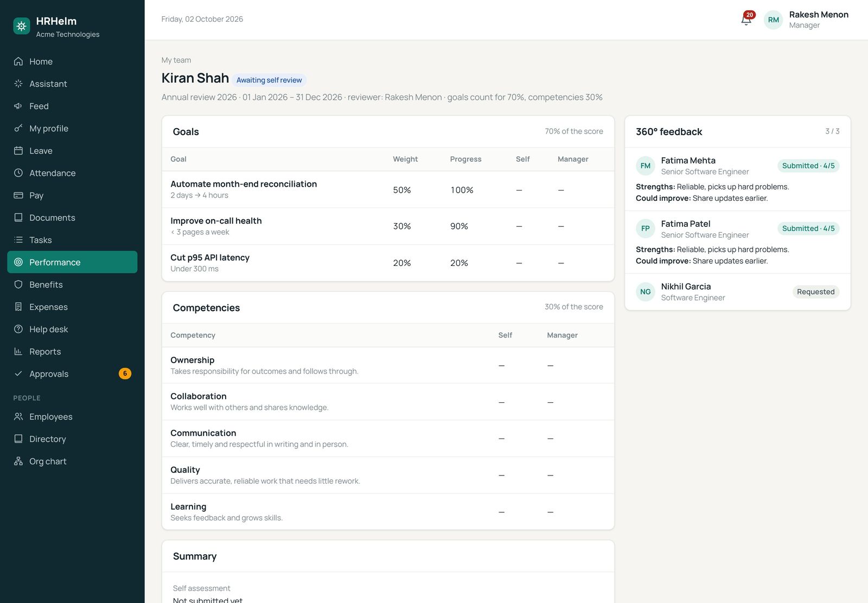Click the Leave calendar icon

[18, 150]
